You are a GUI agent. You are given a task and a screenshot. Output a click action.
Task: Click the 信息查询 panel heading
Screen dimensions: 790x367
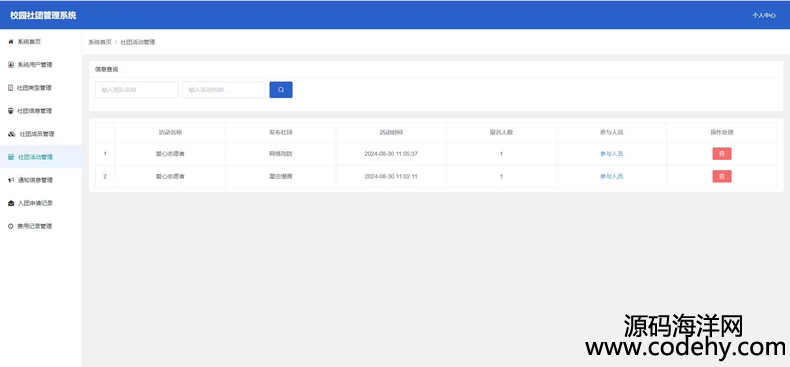point(107,69)
